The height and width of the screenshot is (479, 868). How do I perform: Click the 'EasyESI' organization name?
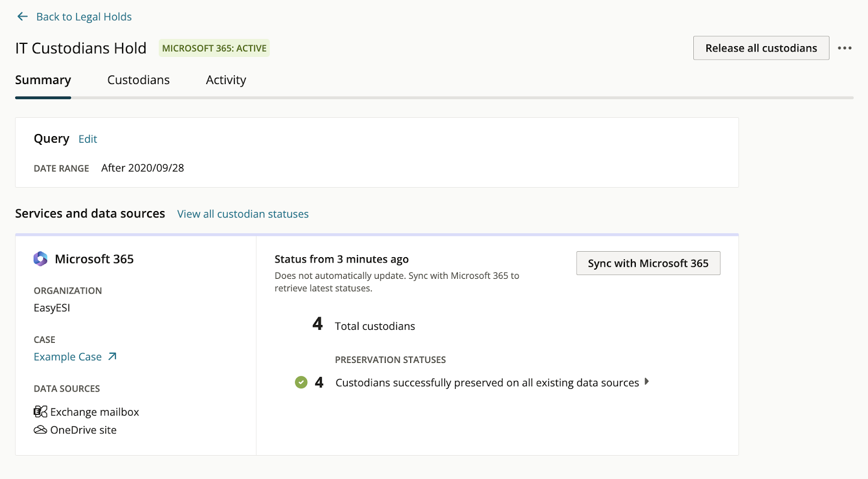pyautogui.click(x=52, y=308)
